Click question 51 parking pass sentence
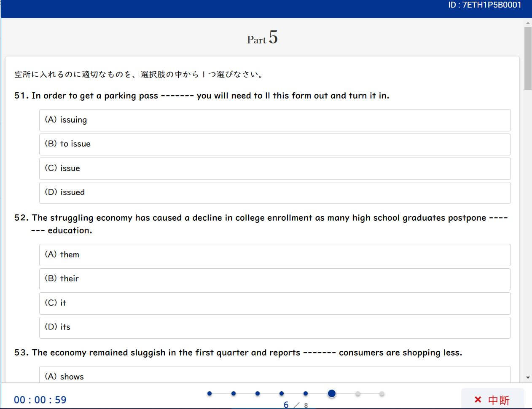 [x=202, y=96]
